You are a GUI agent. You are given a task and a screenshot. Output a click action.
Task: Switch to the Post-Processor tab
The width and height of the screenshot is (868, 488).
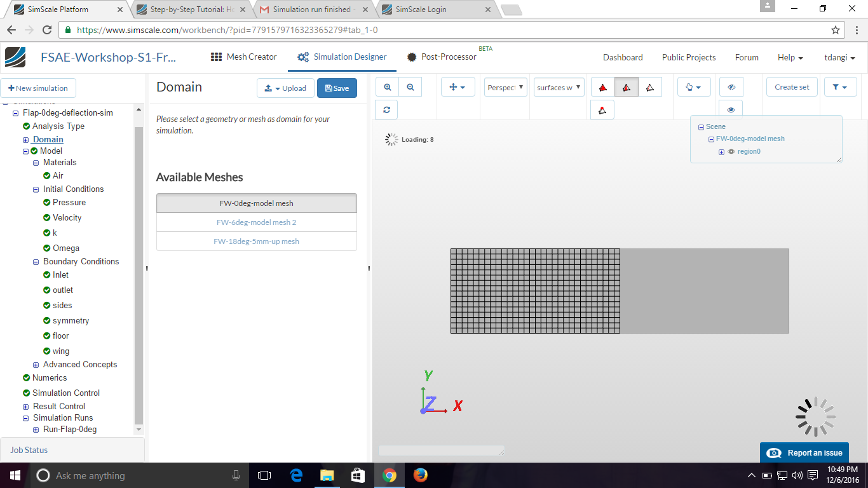tap(442, 57)
